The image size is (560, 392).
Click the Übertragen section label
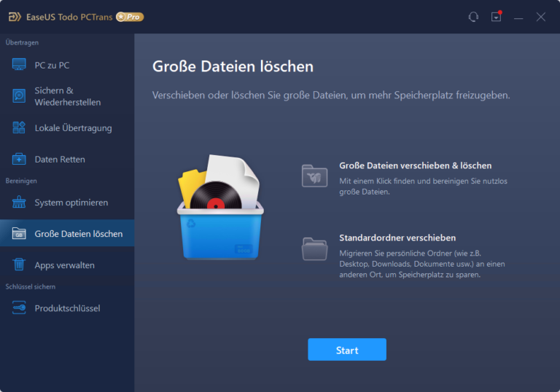pyautogui.click(x=22, y=42)
